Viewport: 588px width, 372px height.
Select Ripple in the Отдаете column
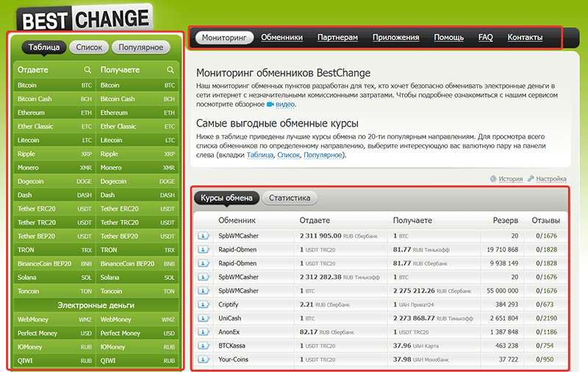54,154
